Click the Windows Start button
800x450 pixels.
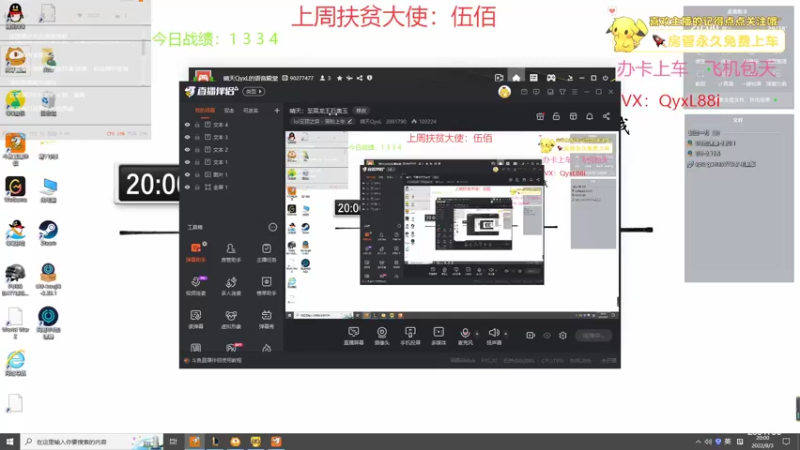10,441
